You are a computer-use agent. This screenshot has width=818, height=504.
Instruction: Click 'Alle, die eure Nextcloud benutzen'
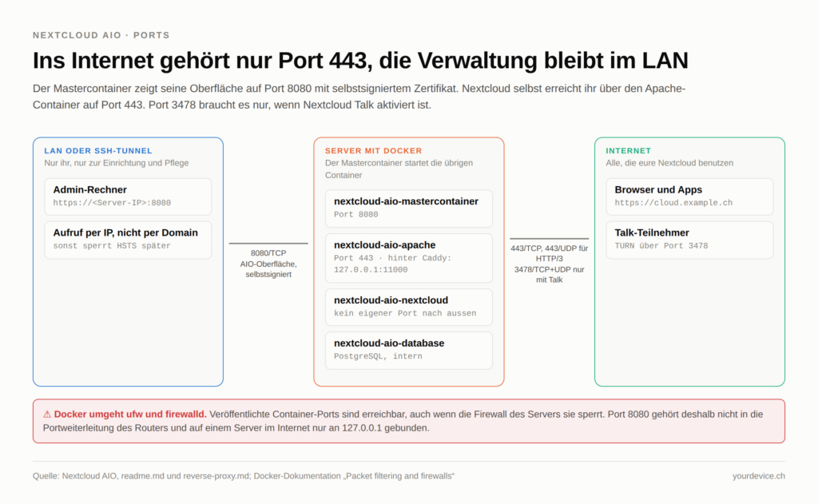point(669,163)
